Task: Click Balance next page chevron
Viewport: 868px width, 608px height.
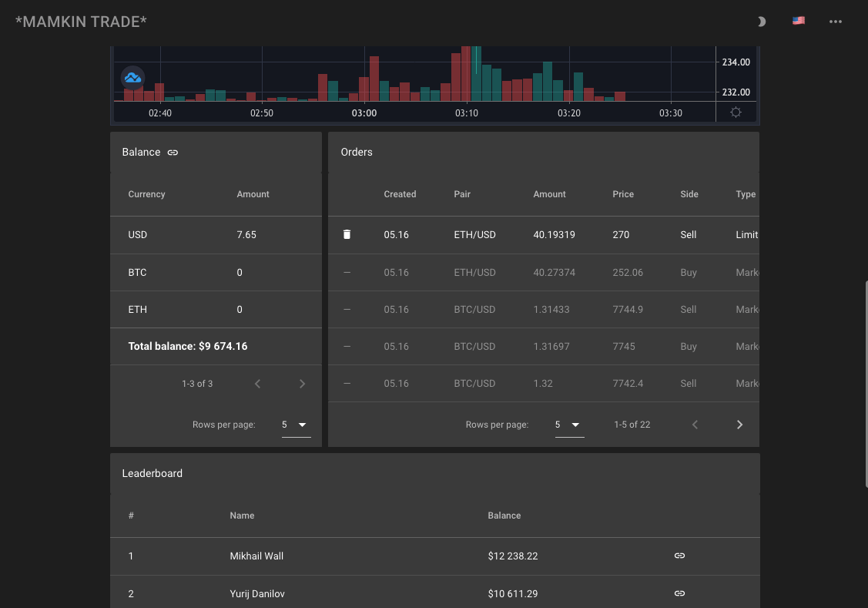Action: tap(302, 384)
